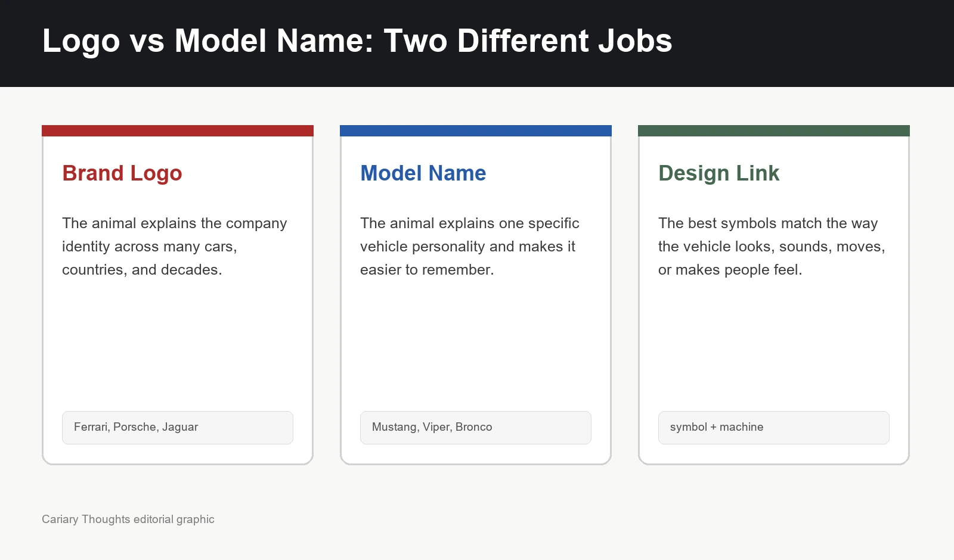The height and width of the screenshot is (560, 954).
Task: Click the 'Cariary Thoughts editorial graphic' footer caption
Action: pyautogui.click(x=128, y=519)
